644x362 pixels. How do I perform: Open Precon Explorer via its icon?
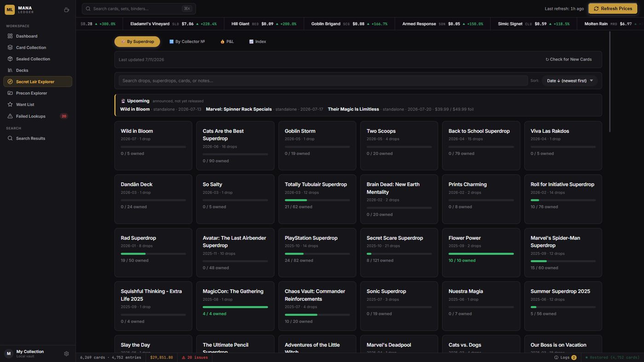10,93
